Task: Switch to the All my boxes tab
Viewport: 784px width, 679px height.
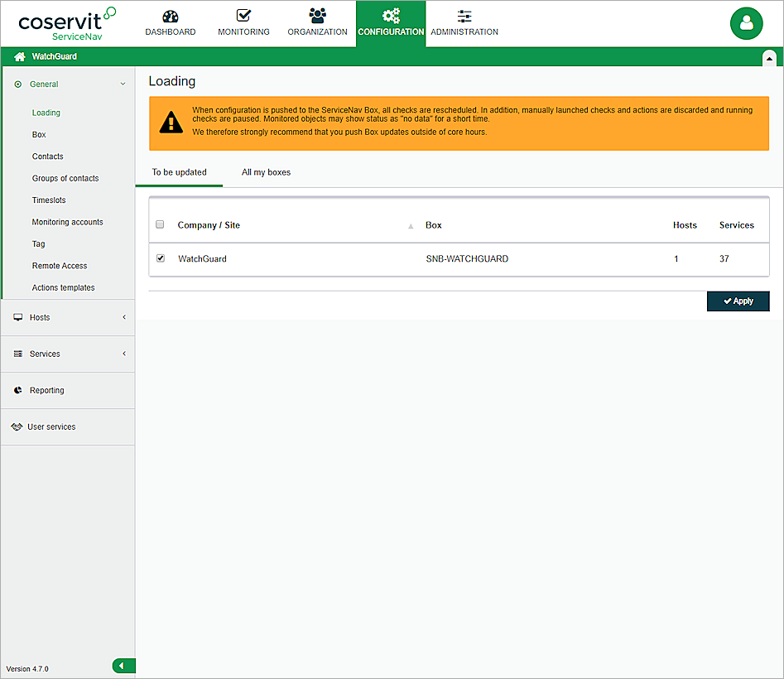Action: pos(266,172)
